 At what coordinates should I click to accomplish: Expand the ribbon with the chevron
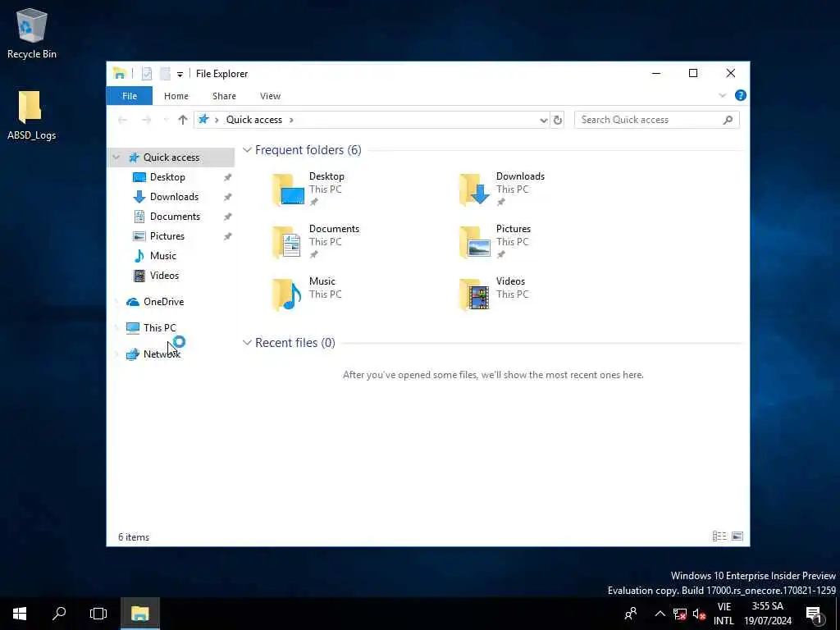(722, 95)
